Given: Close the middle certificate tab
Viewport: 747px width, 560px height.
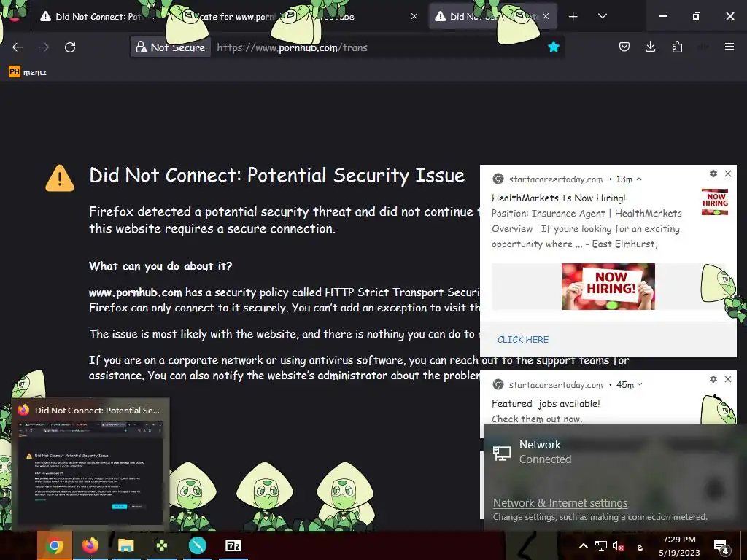Looking at the screenshot, I should pyautogui.click(x=414, y=16).
